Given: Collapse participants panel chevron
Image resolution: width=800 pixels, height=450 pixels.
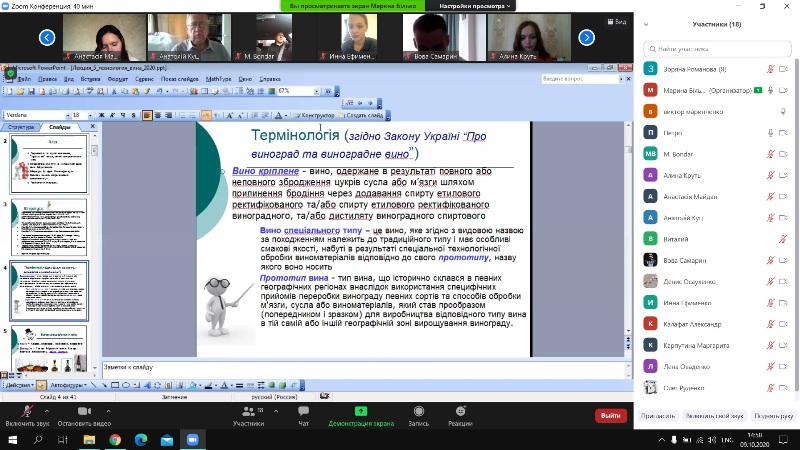Looking at the screenshot, I should pos(646,24).
